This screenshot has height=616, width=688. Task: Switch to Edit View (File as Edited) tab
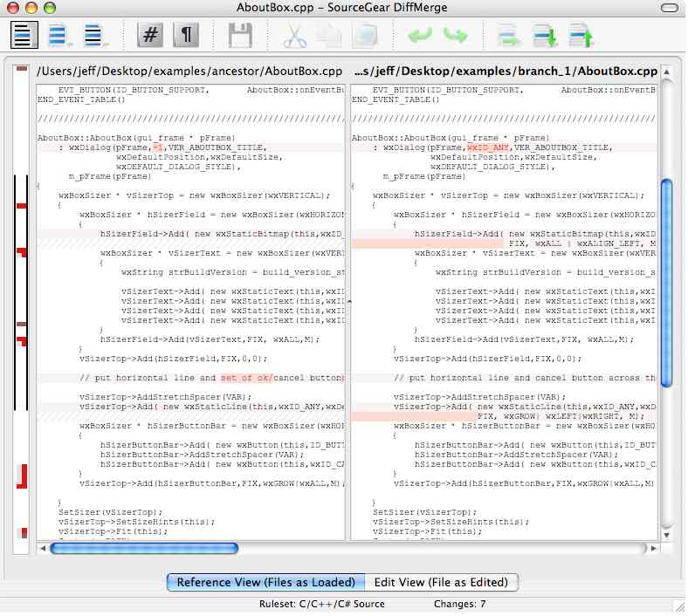pos(441,582)
